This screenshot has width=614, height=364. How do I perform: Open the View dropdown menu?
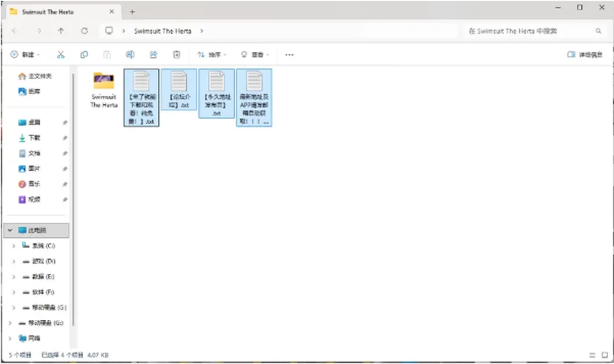tap(255, 54)
